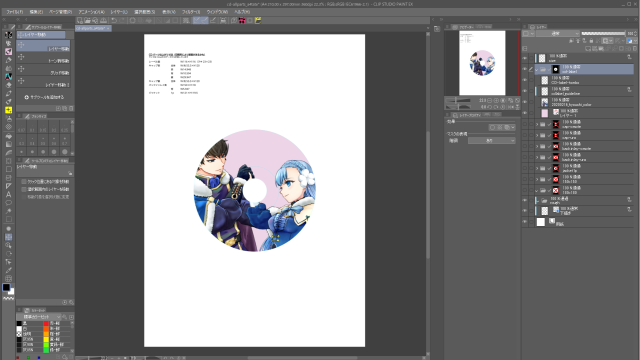Hide the cdlabel_guideline layer

point(525,91)
